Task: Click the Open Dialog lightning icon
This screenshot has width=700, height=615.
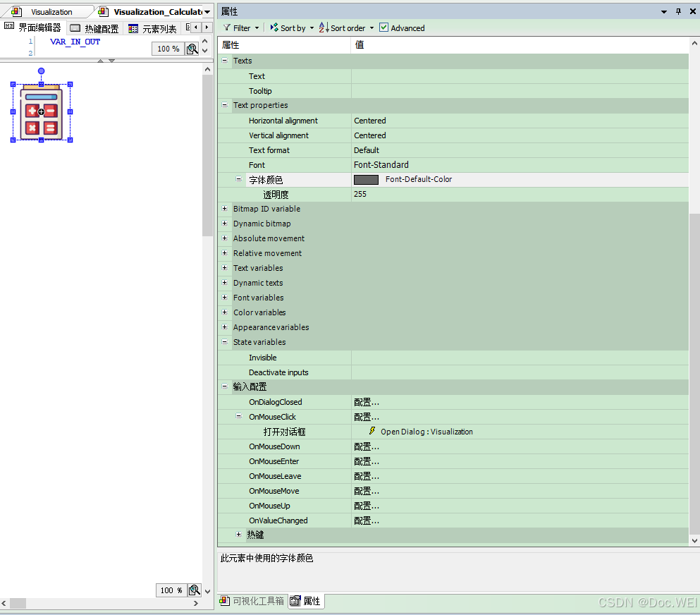Action: coord(372,430)
